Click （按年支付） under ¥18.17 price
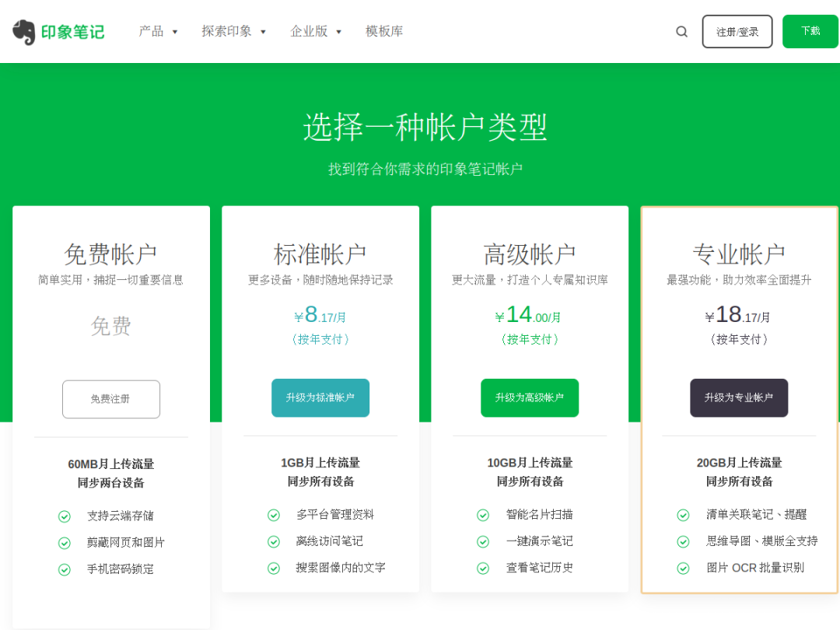840x630 pixels. (x=739, y=340)
